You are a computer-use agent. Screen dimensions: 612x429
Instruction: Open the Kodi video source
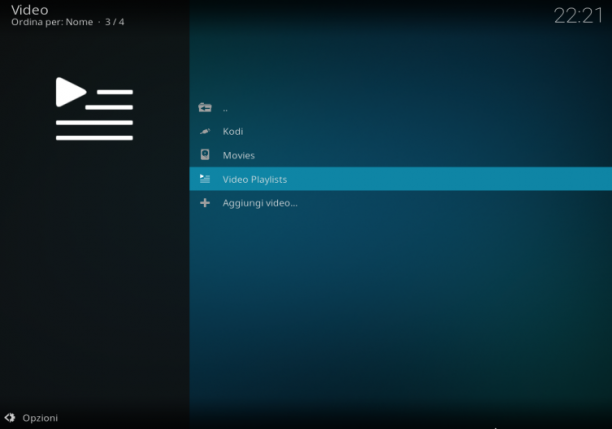point(400,132)
